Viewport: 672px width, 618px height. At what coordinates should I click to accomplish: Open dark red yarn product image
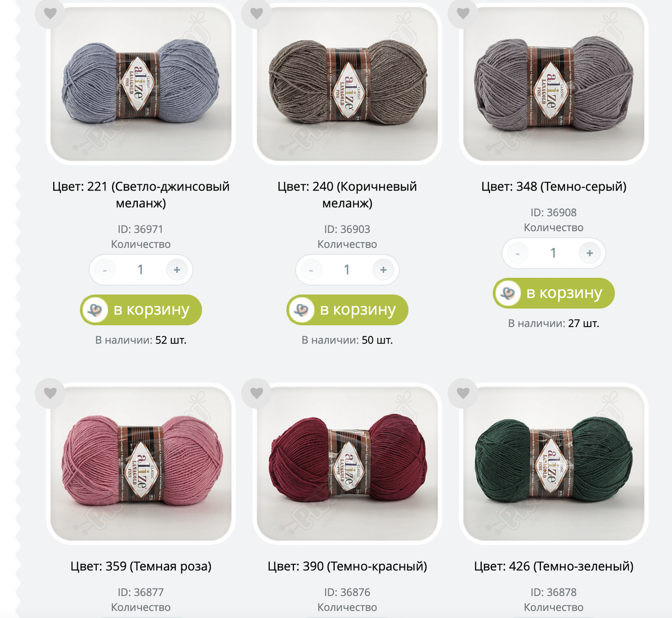(347, 464)
